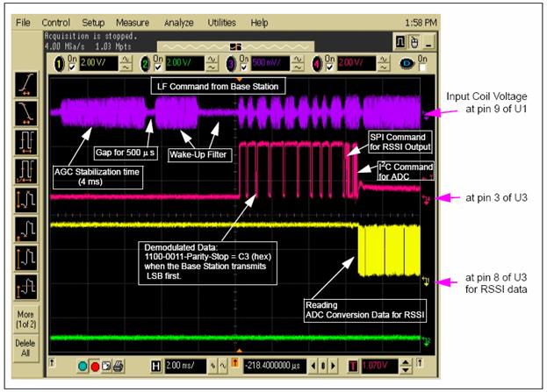Click the expanded timebase sweep icon

tap(222, 367)
